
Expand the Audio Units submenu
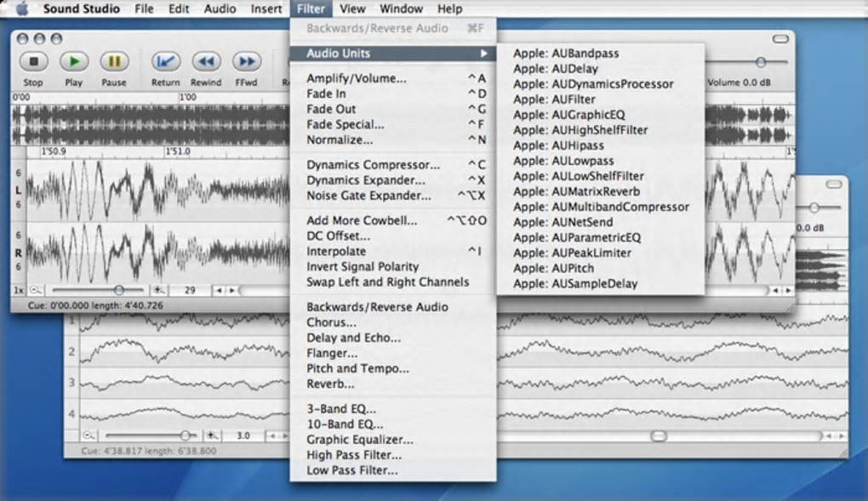(x=393, y=53)
